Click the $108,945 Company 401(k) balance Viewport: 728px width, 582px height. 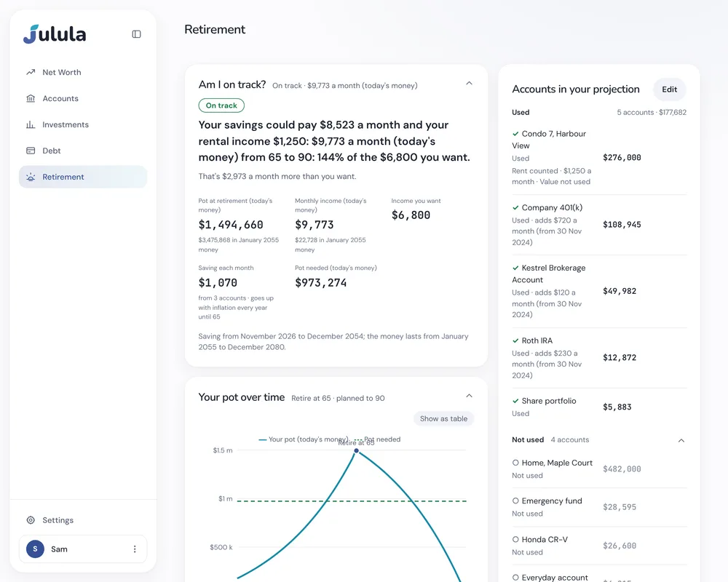622,225
